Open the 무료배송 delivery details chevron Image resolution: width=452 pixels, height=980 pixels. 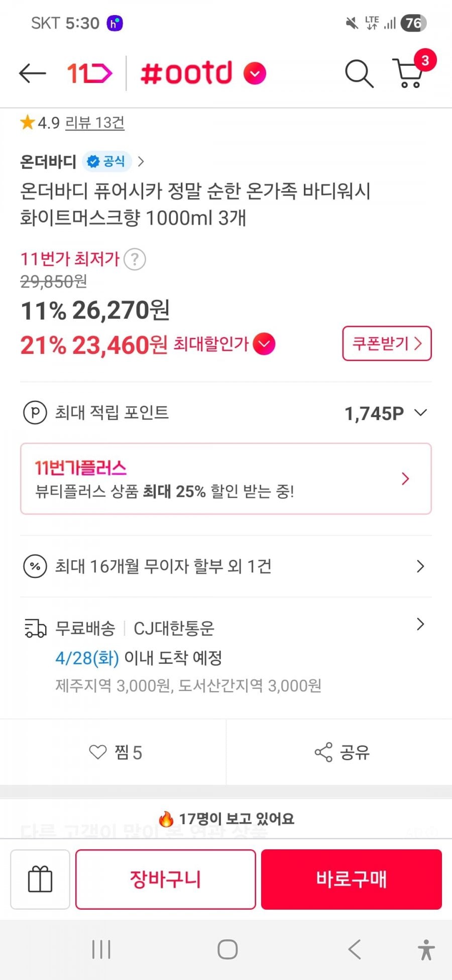420,624
